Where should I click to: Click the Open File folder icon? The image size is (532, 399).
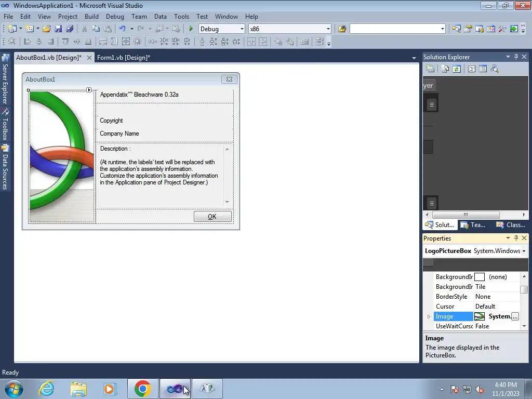coord(46,29)
